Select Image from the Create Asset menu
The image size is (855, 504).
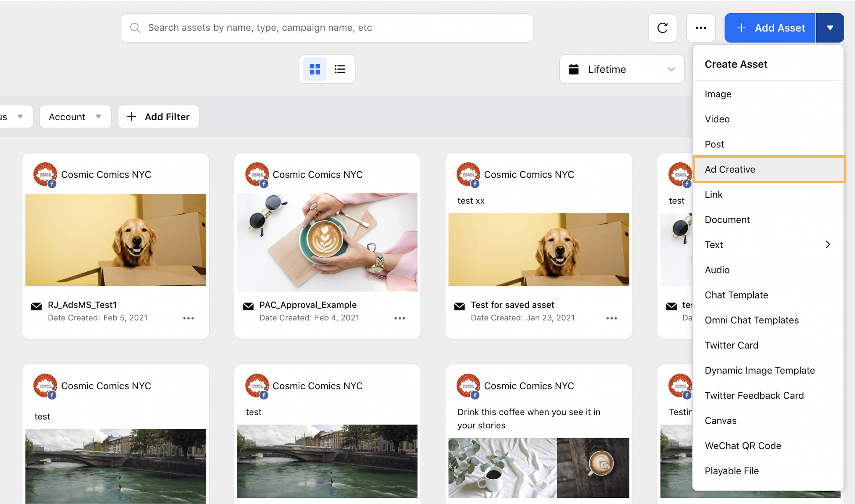[x=717, y=93]
